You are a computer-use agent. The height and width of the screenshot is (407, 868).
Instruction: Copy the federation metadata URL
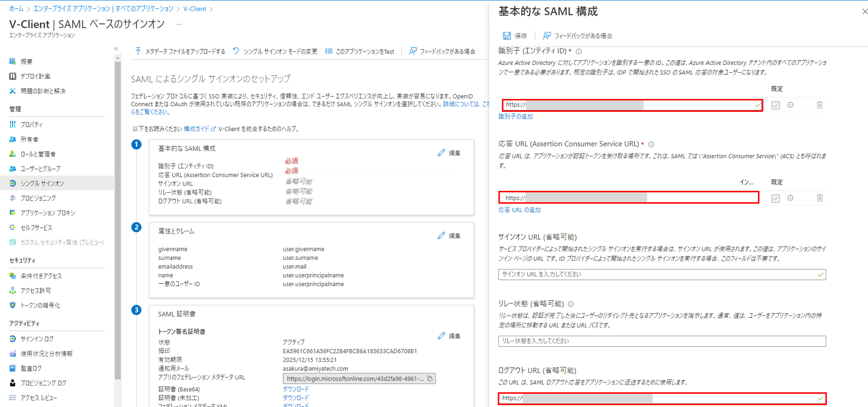pos(430,378)
